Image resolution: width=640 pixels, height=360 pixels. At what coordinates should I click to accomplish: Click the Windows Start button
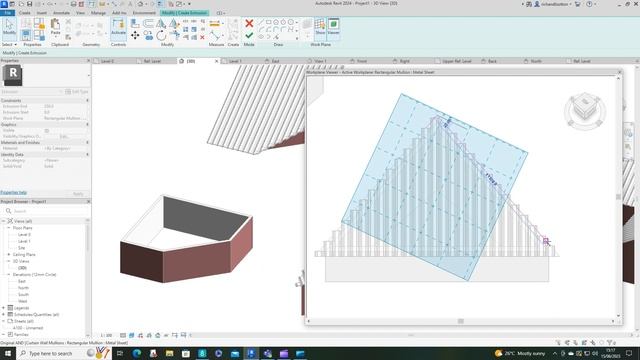(8, 353)
